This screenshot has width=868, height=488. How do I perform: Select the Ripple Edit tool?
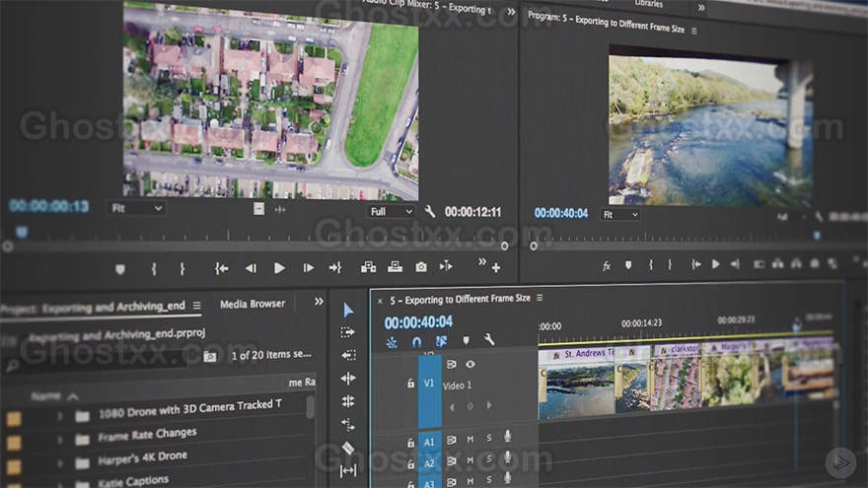[x=348, y=355]
